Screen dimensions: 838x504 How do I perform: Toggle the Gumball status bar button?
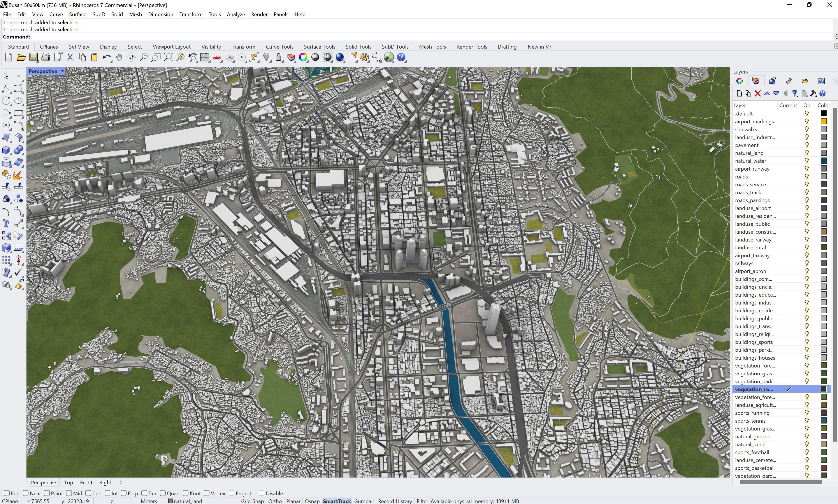[364, 501]
